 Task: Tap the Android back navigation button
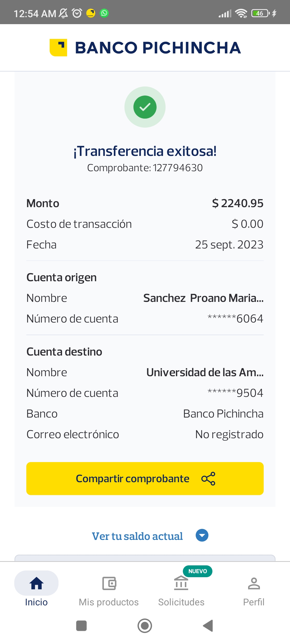(208, 626)
